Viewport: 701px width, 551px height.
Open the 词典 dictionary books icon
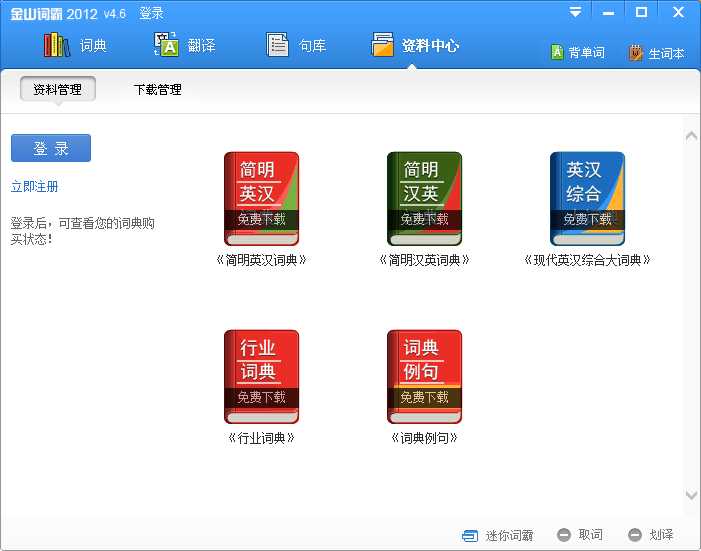[x=57, y=45]
